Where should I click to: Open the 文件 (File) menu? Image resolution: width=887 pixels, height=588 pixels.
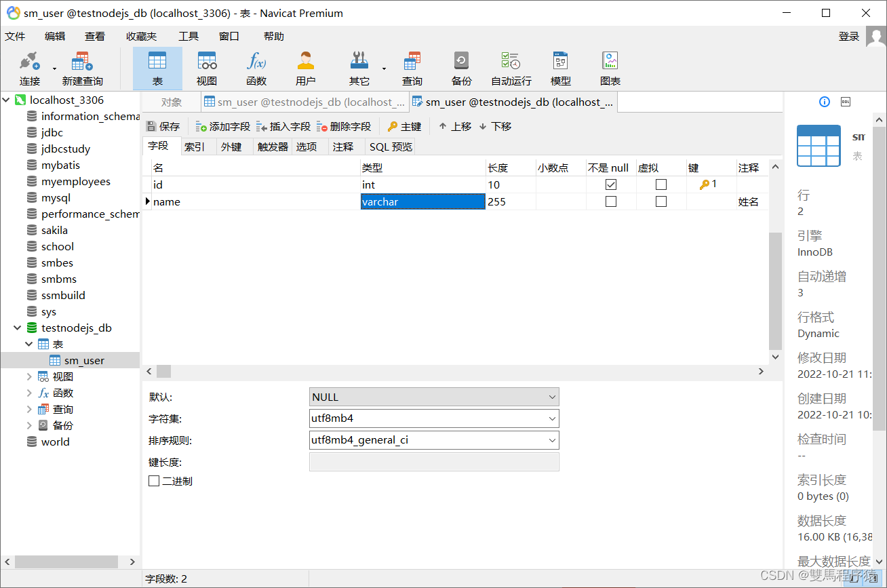(15, 37)
